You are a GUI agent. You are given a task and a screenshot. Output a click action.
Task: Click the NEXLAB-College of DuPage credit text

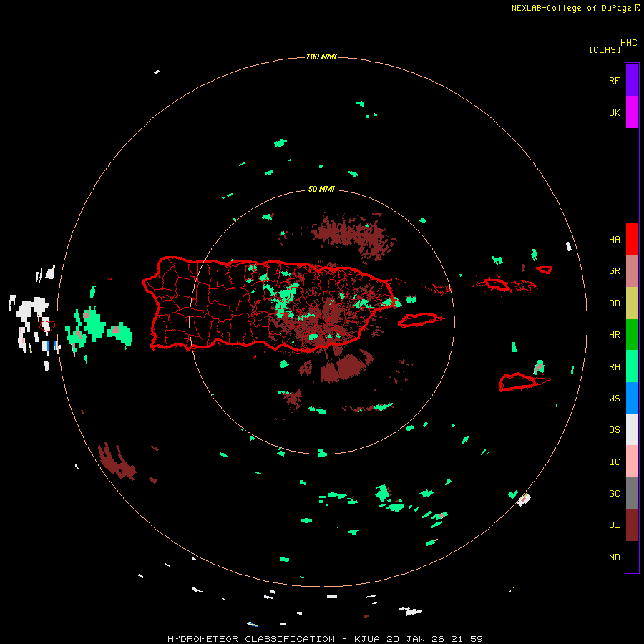click(x=575, y=8)
